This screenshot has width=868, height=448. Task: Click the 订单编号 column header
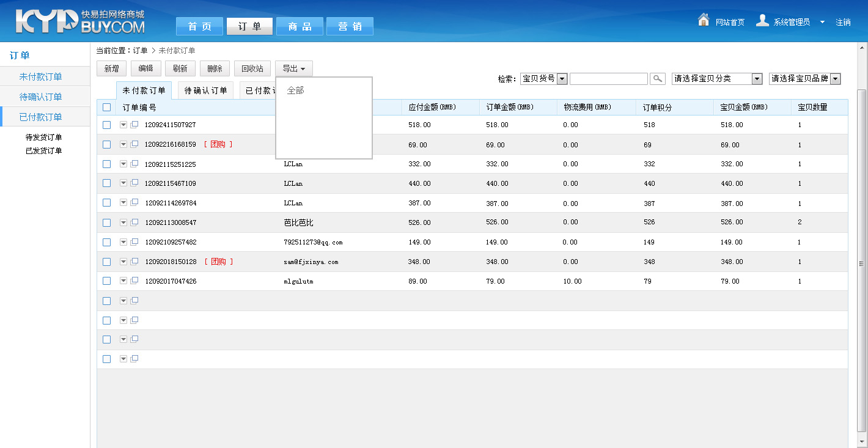pos(139,108)
